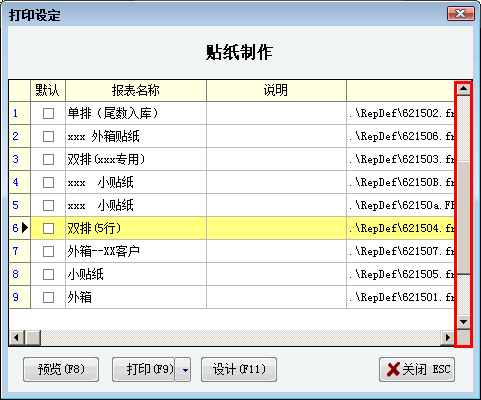The width and height of the screenshot is (481, 400).
Task: Click the horizontal scrollbar thumb
Action: (x=33, y=338)
